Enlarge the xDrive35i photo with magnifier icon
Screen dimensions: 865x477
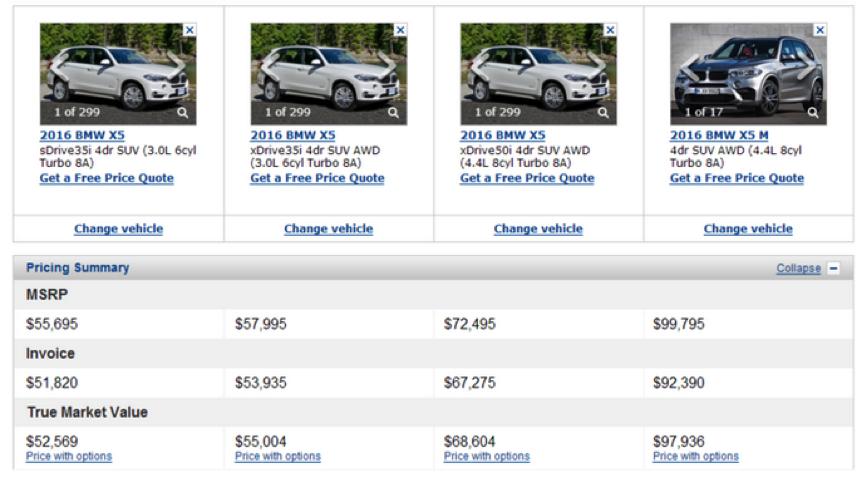tap(393, 113)
